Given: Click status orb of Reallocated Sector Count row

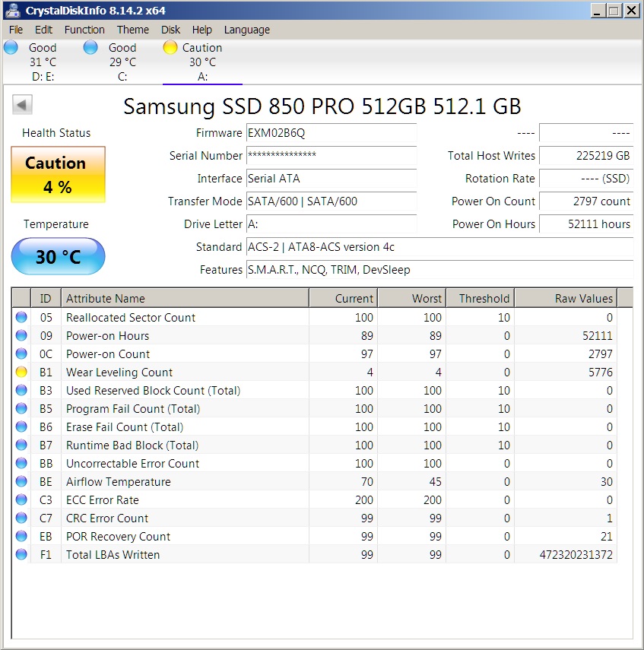Looking at the screenshot, I should (21, 317).
